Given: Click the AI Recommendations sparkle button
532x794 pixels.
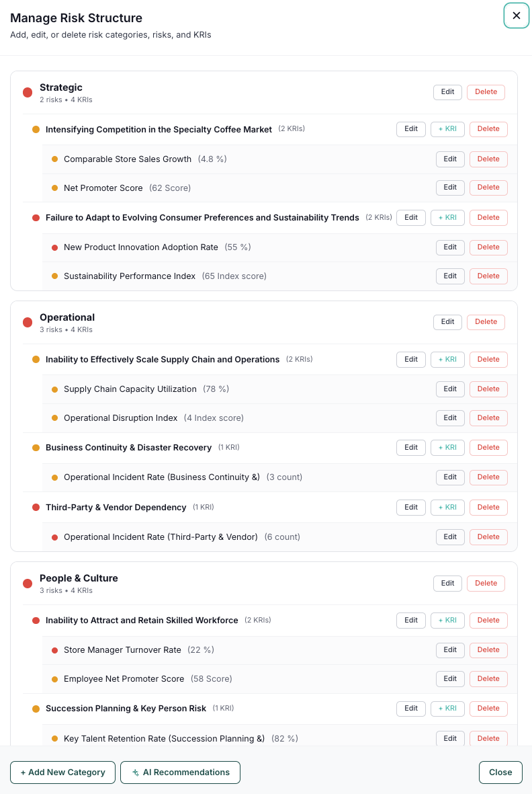Looking at the screenshot, I should pos(180,772).
